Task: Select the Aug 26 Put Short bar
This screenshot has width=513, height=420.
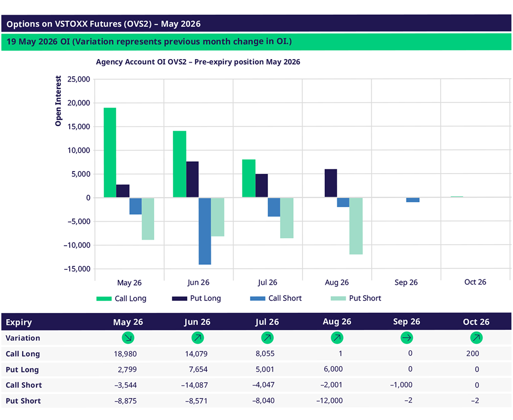Action: coord(356,226)
